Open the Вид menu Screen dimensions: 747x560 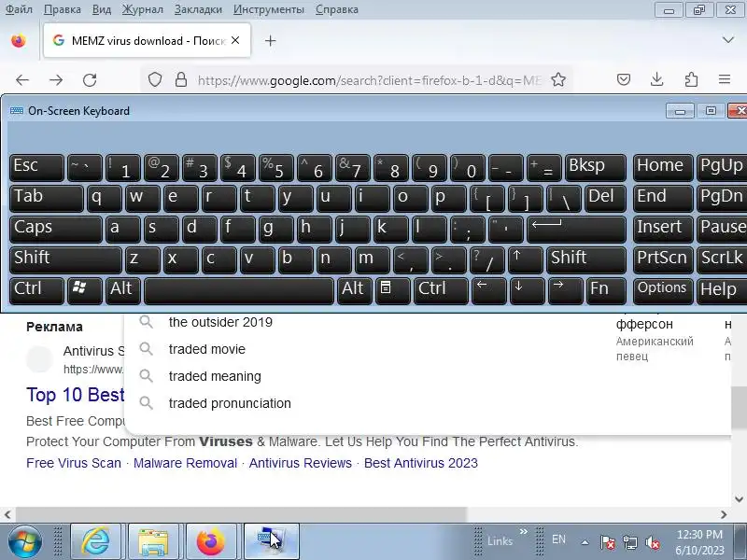click(x=102, y=9)
